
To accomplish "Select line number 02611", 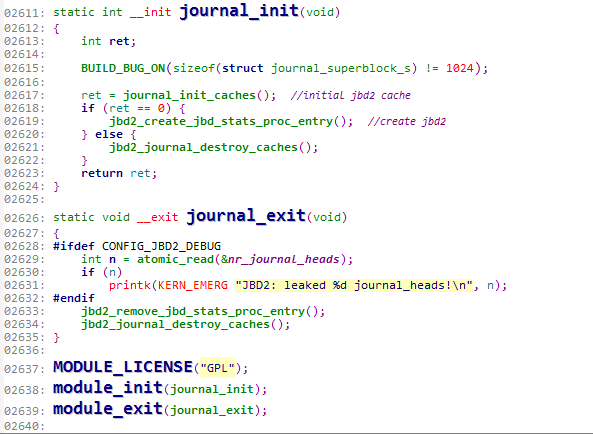I will pyautogui.click(x=24, y=13).
